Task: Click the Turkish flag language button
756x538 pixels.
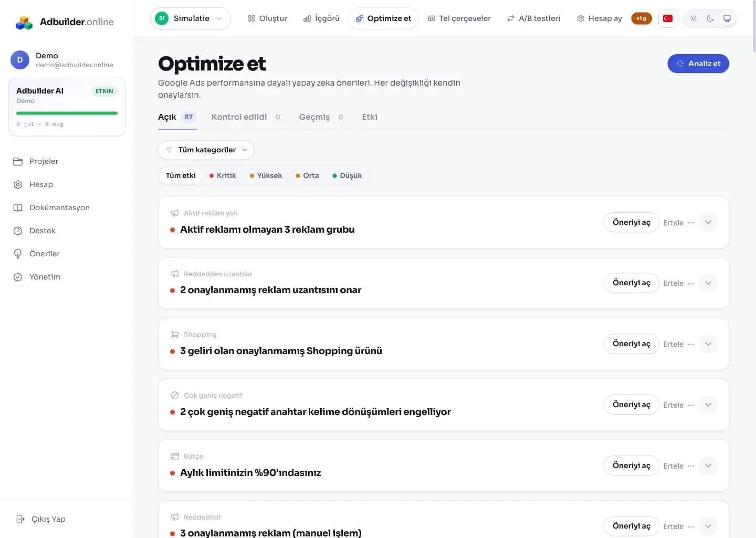Action: 668,18
